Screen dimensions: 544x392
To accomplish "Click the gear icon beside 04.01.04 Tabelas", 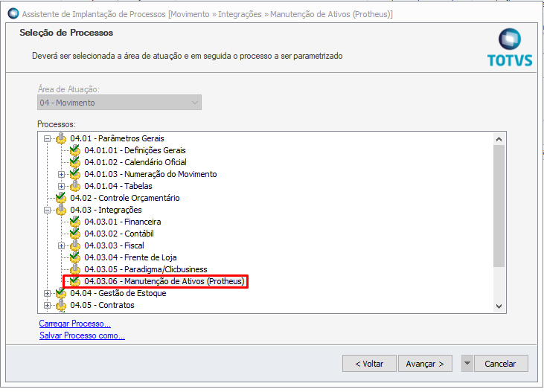I will coord(75,186).
